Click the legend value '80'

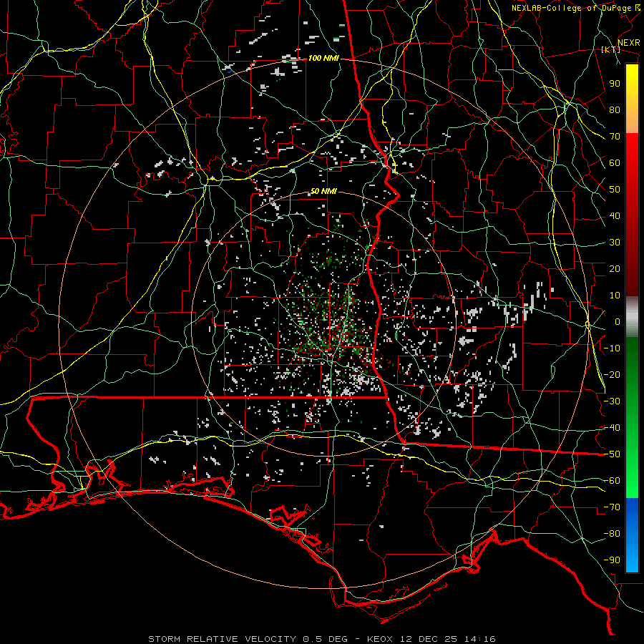[x=615, y=110]
